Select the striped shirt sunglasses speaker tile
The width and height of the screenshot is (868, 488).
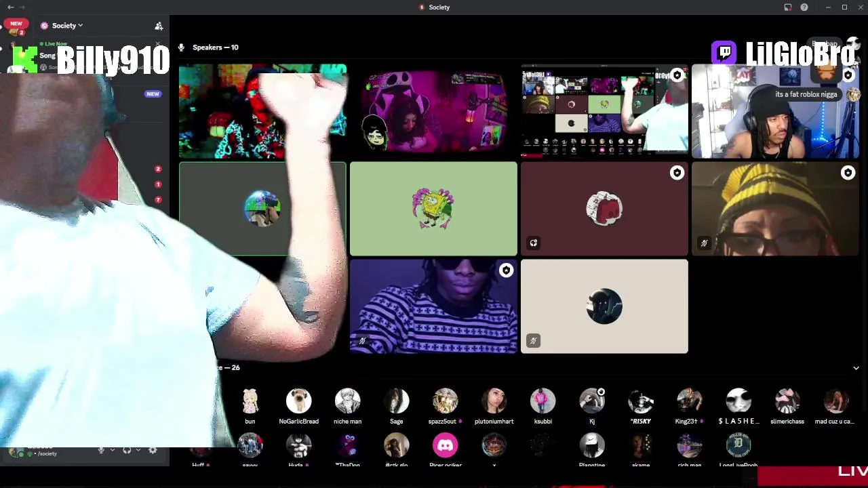(x=433, y=306)
